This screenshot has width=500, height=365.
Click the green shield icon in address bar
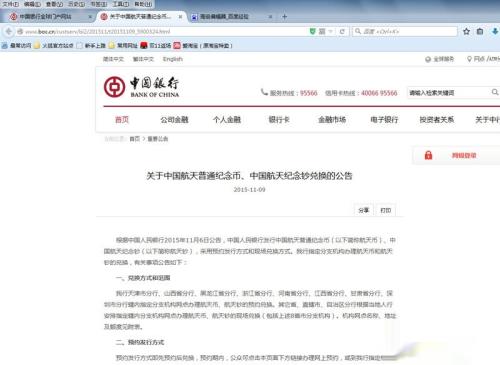[x=313, y=31]
